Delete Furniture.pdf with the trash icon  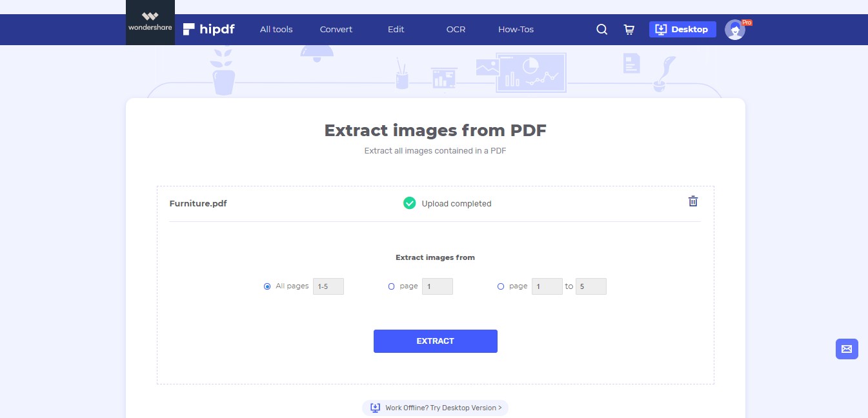[693, 201]
